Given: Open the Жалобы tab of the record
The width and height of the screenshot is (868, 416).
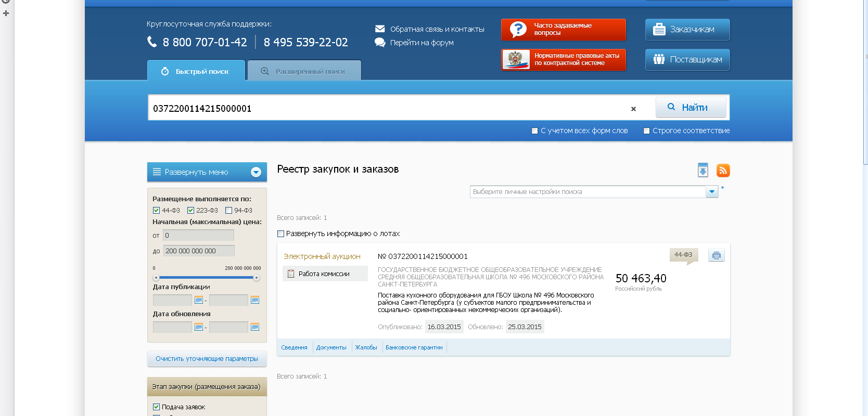Looking at the screenshot, I should (366, 347).
